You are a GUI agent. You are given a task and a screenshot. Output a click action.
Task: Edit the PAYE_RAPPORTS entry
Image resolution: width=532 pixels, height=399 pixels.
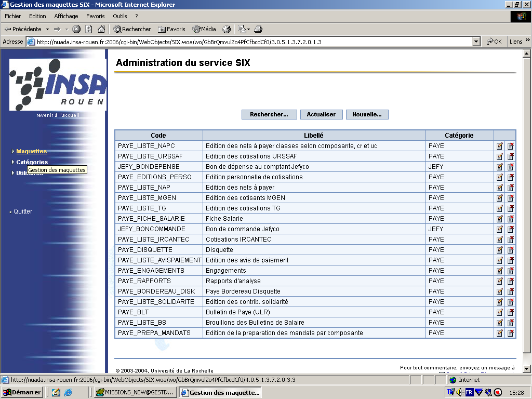point(499,281)
